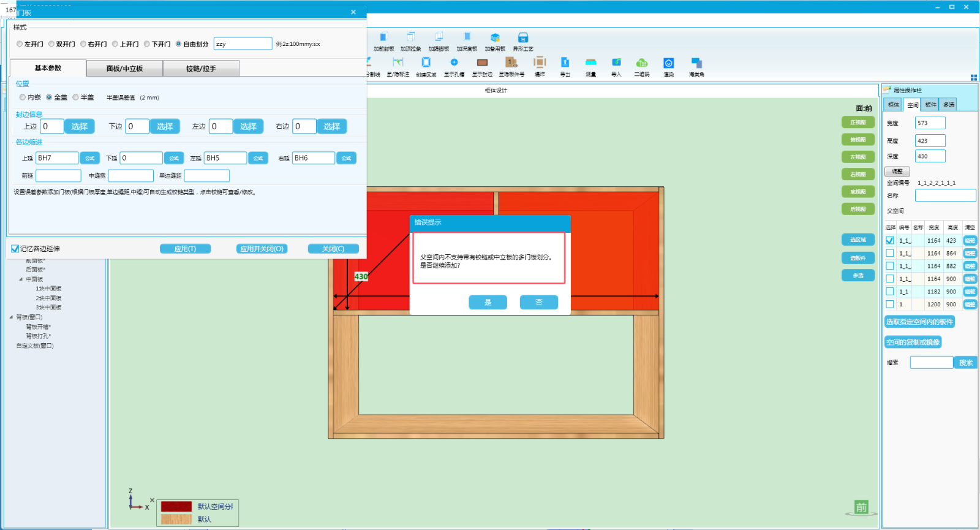This screenshot has height=530, width=980.
Task: Click the free division input containing zzy
Action: pos(243,44)
